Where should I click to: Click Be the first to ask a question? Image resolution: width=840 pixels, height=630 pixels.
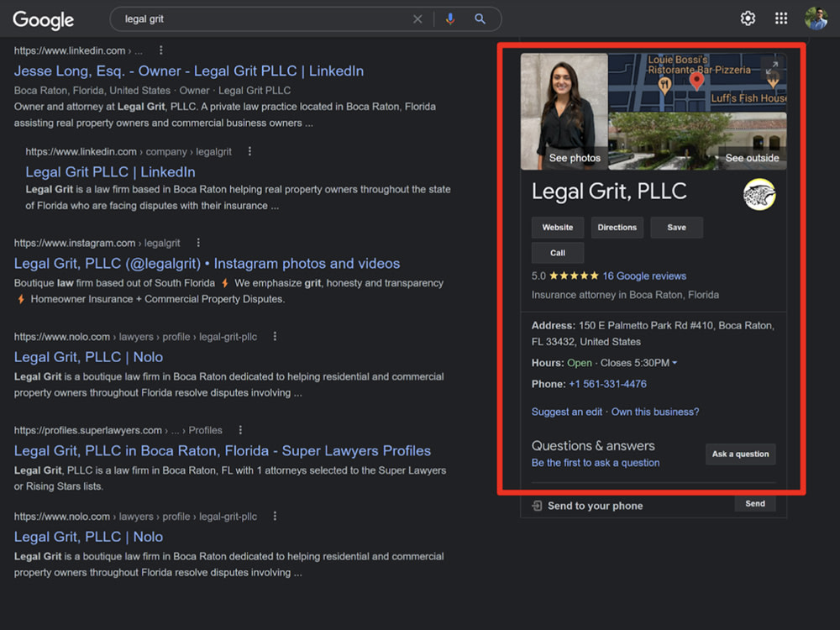(x=596, y=463)
